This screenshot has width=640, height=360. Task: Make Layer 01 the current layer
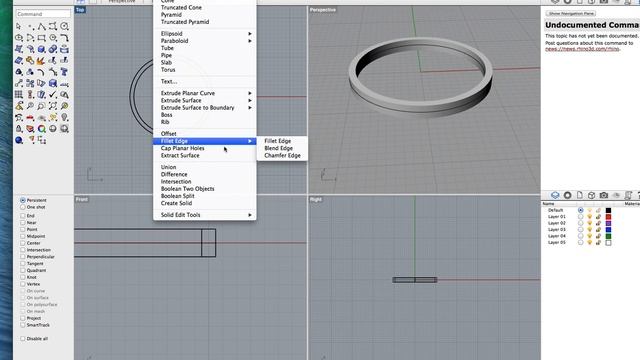click(580, 217)
